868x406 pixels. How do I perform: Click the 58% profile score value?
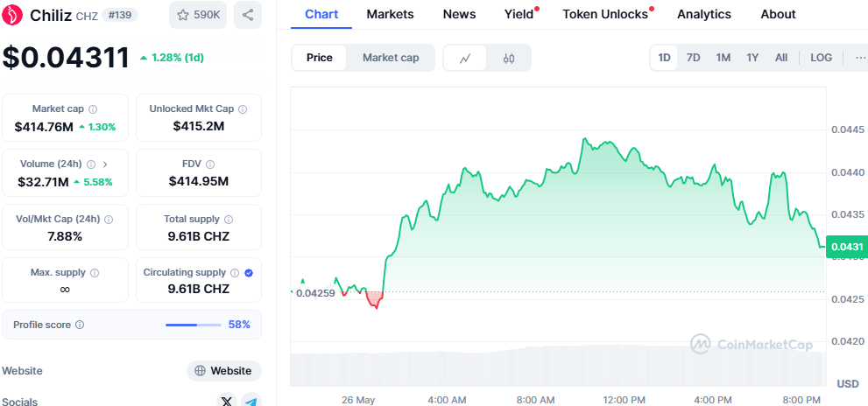pos(239,325)
